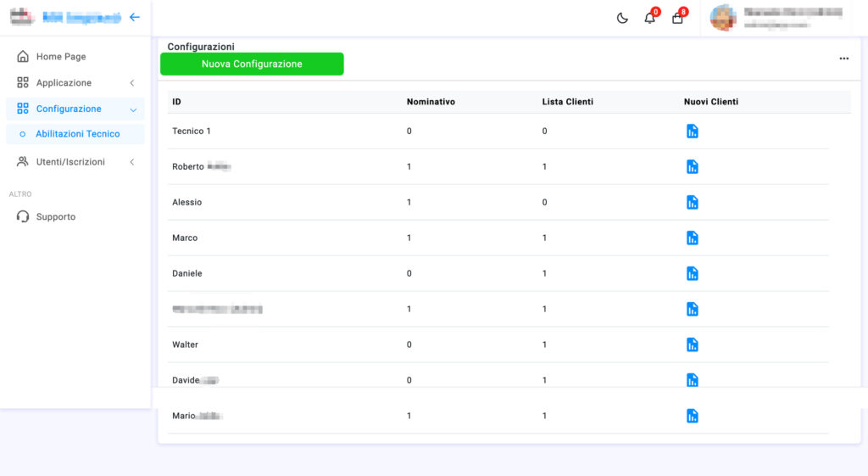Click the Lista Clienti column header

pos(567,102)
